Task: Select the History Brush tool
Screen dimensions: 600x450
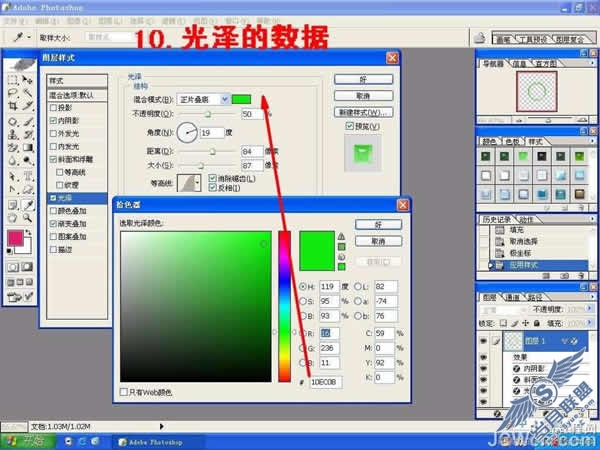Action: point(27,135)
